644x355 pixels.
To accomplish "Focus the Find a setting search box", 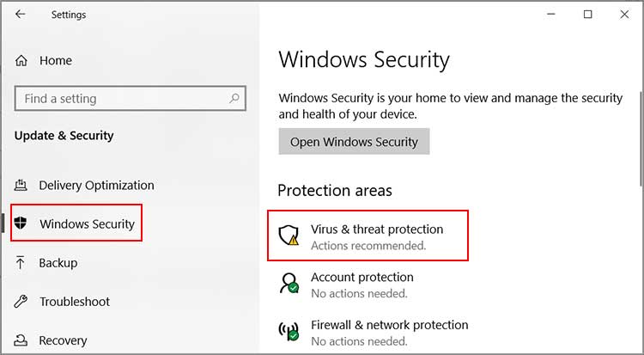I will (120, 99).
